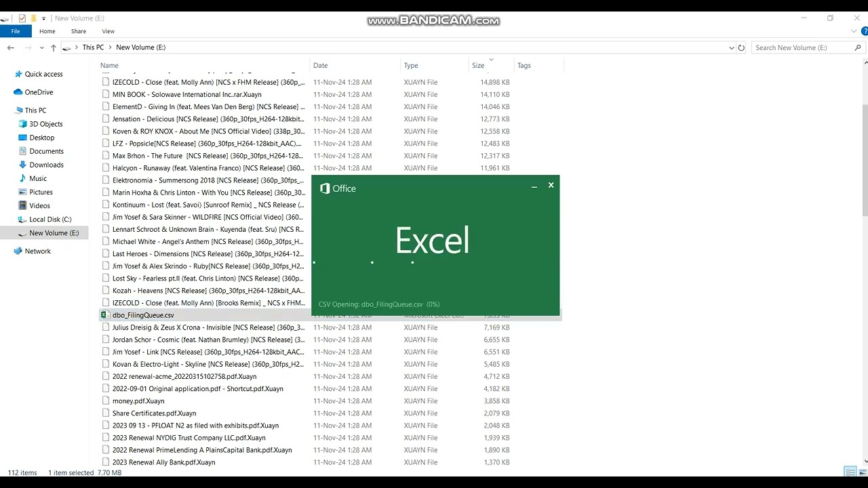Open the Desktop folder icon
Screen dimensions: 868x488
(x=22, y=138)
